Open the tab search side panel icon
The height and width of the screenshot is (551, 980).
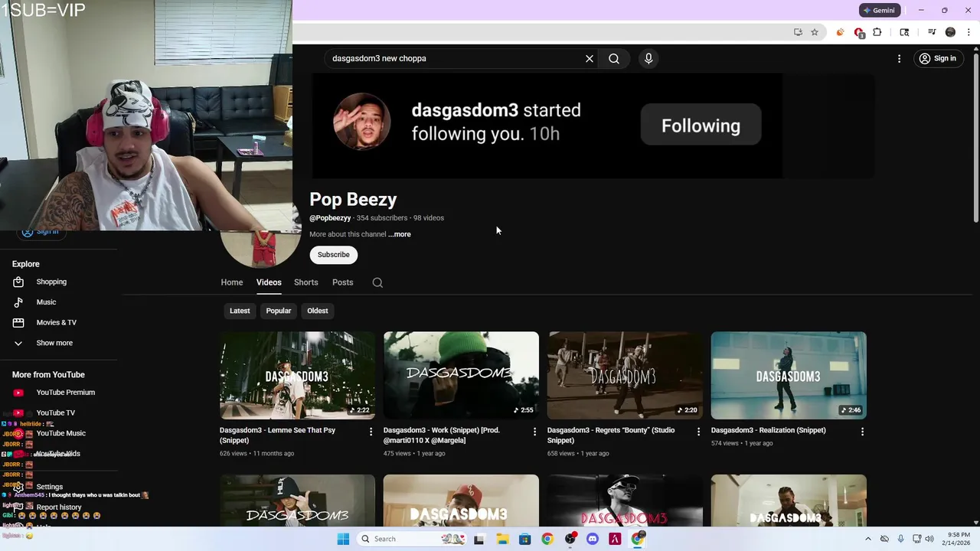coord(904,32)
